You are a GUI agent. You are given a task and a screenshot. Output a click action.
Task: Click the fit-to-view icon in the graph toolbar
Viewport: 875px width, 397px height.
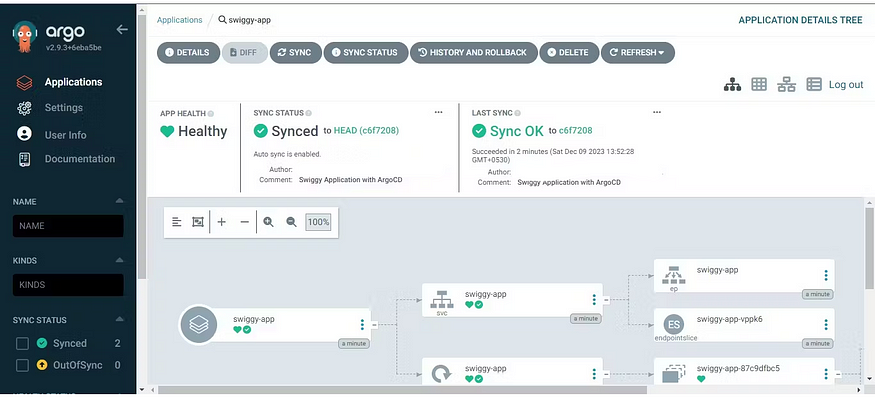click(x=198, y=222)
